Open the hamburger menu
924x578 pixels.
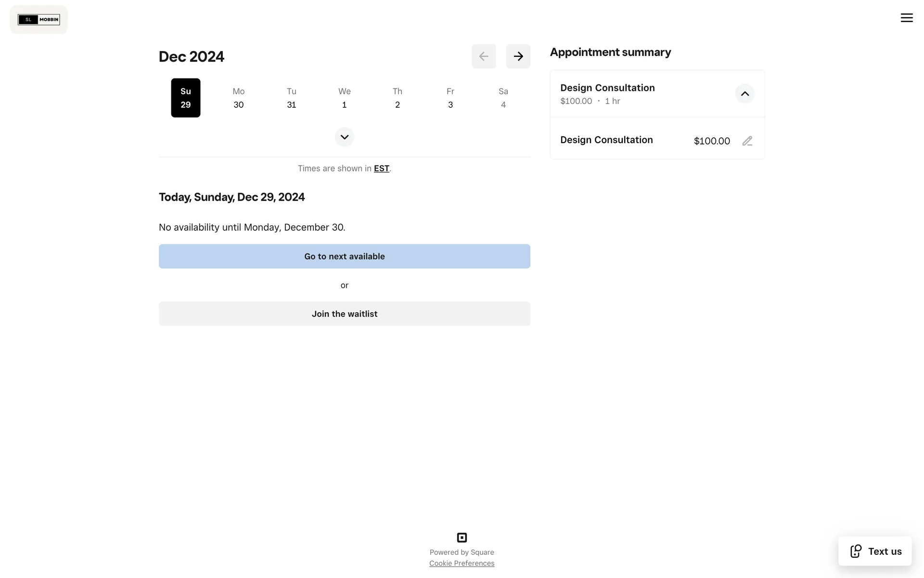click(x=907, y=18)
